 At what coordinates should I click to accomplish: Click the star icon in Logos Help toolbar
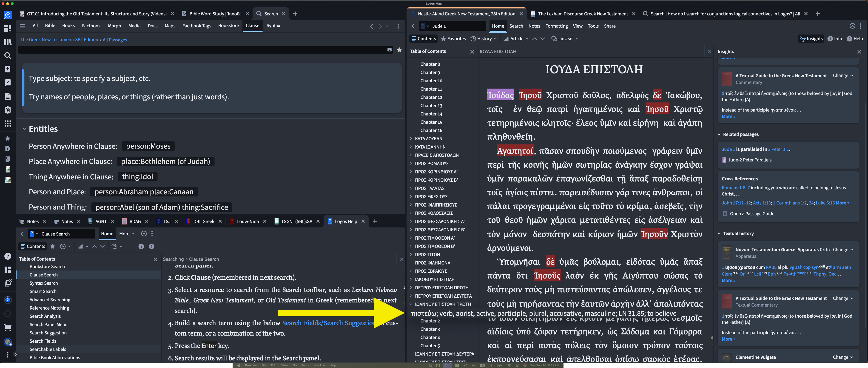[x=53, y=247]
